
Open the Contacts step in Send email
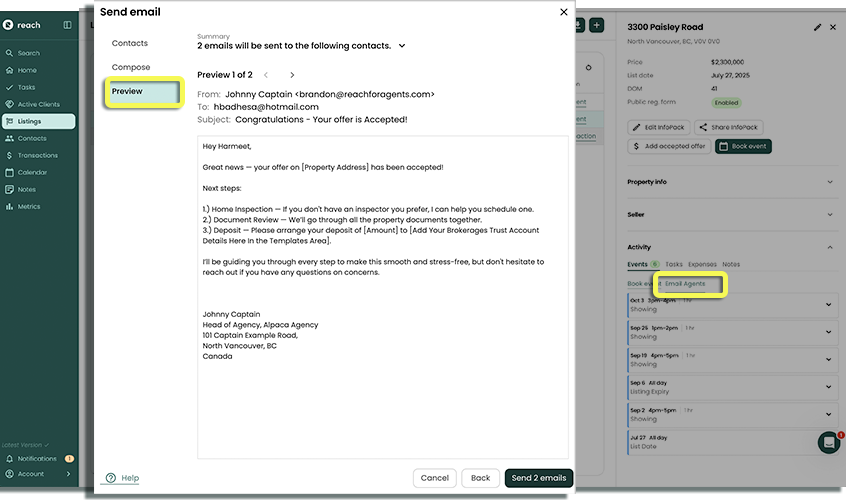(x=130, y=43)
